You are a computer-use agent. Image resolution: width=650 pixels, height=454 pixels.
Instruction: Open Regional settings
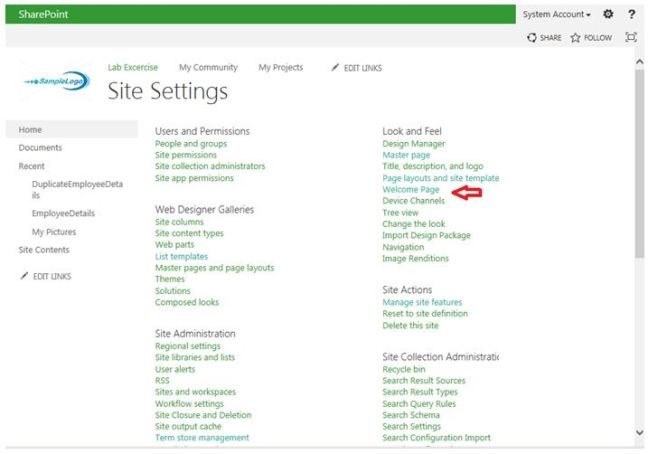point(188,346)
